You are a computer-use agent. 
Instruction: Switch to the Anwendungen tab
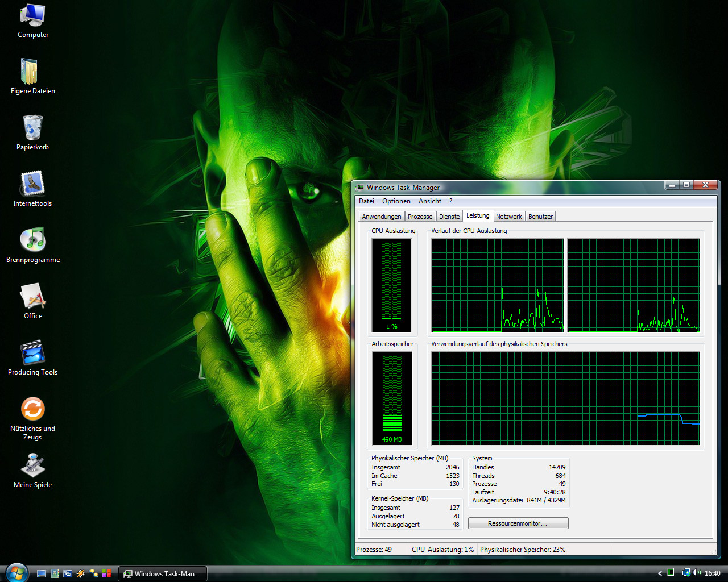[382, 217]
